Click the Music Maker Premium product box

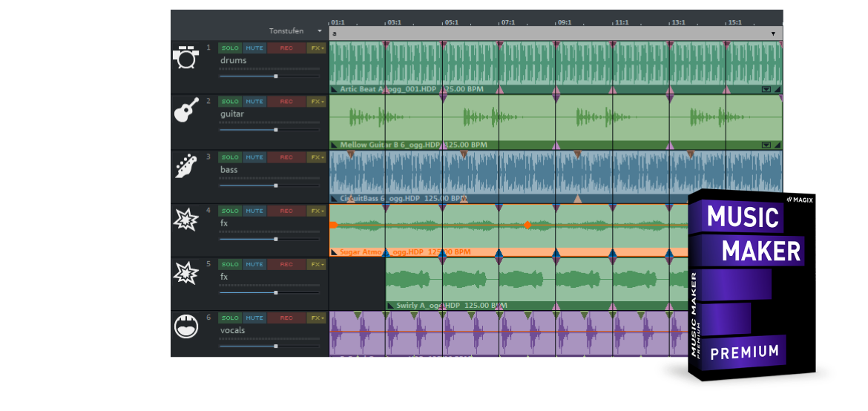tap(752, 285)
